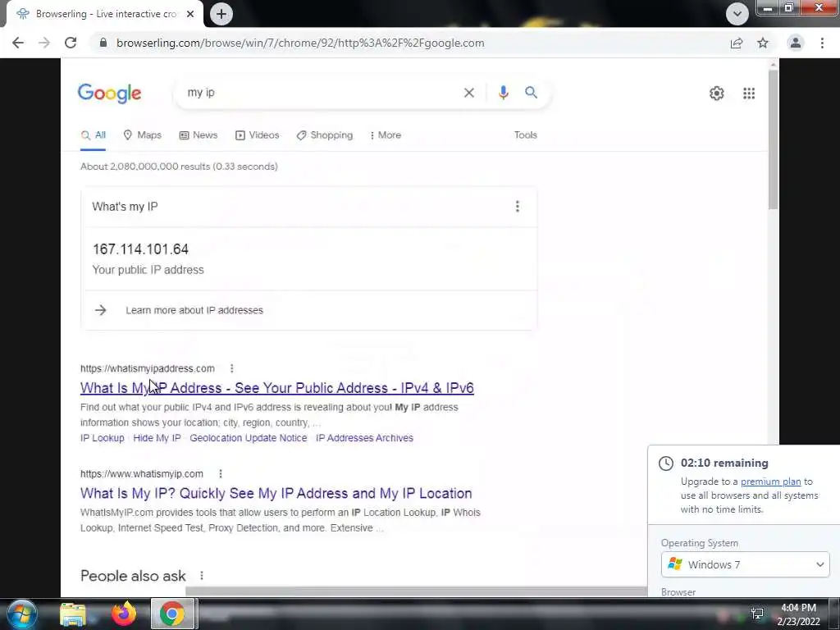Image resolution: width=840 pixels, height=630 pixels.
Task: Open 'What Is My IP Address' result link
Action: 277,388
